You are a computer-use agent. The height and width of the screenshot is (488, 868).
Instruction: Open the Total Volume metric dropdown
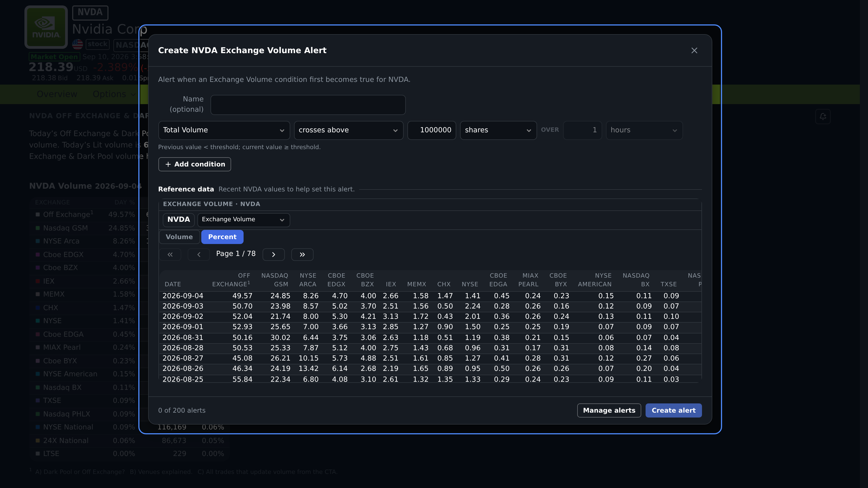(224, 130)
